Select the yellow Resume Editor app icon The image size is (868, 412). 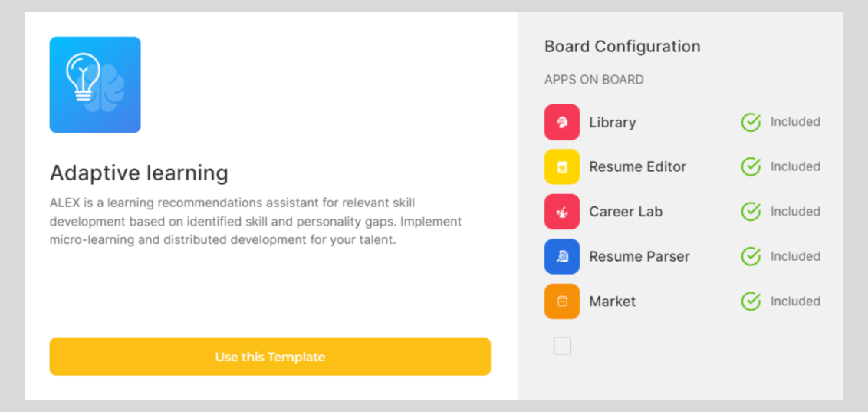tap(562, 167)
